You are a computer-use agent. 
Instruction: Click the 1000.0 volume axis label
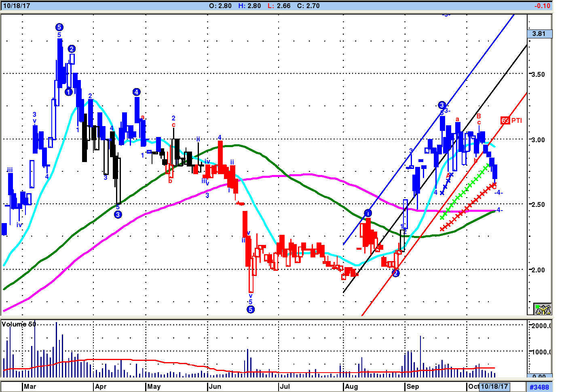542,352
